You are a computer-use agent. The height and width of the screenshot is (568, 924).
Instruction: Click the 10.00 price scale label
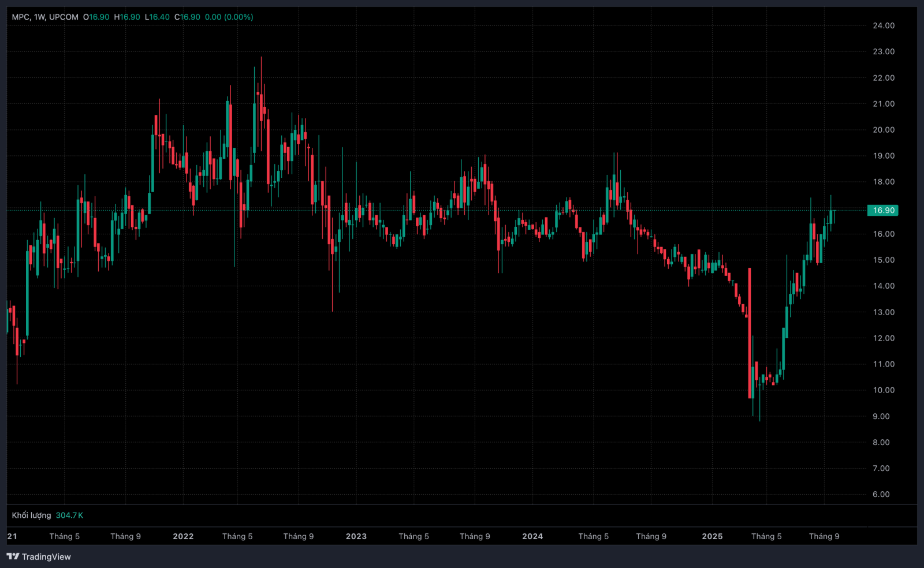tap(884, 390)
